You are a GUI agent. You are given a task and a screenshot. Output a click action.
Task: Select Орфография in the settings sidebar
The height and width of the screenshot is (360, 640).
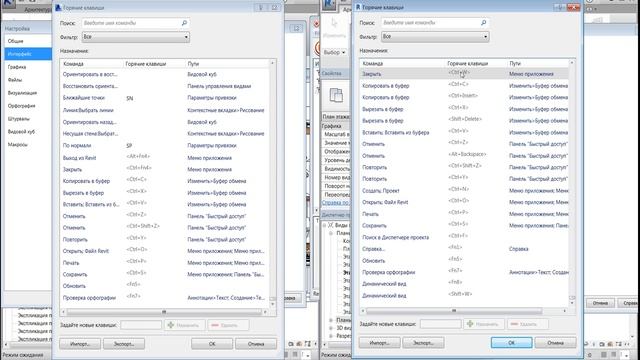28,106
